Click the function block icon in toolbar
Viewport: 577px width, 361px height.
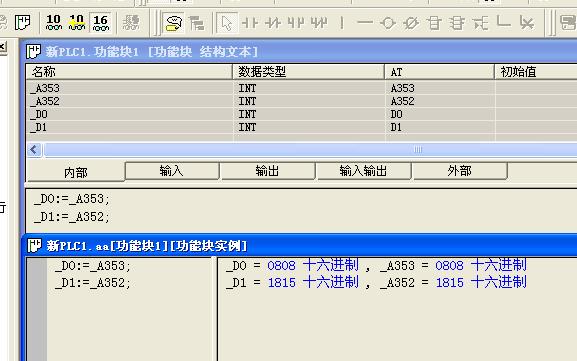pyautogui.click(x=22, y=23)
